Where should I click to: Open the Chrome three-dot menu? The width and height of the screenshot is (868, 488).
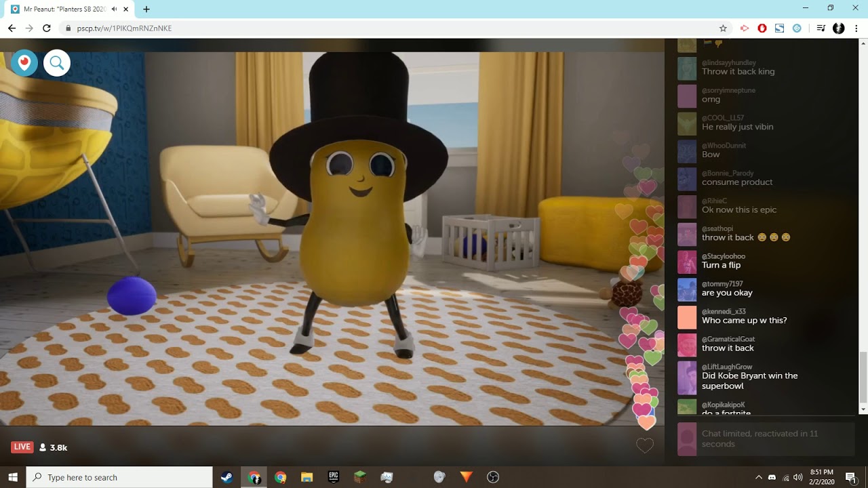[x=856, y=28]
